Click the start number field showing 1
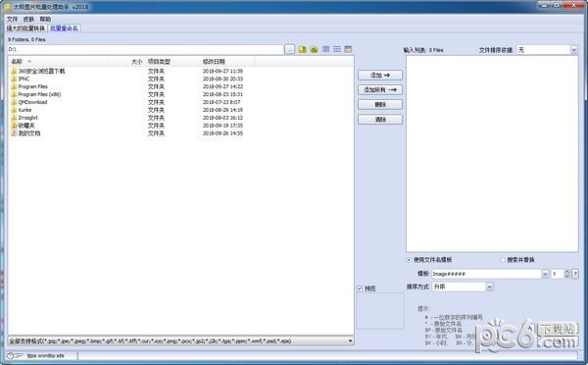Viewport: 588px width, 365px height. 558,274
